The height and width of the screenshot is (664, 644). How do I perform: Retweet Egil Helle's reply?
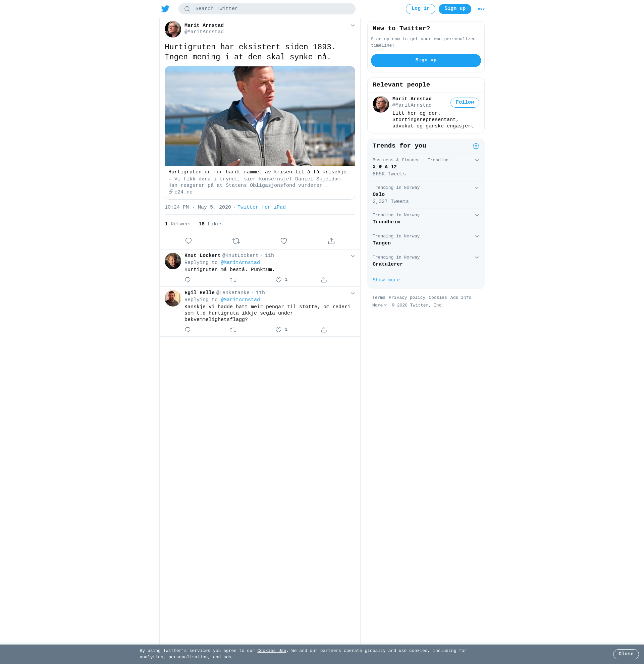[x=233, y=330]
